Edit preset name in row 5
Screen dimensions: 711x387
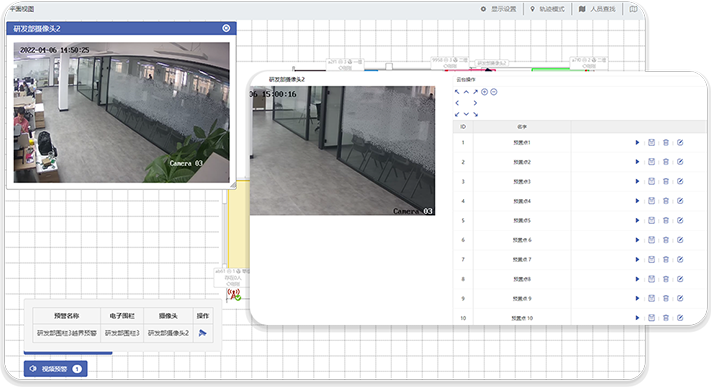pyautogui.click(x=680, y=220)
